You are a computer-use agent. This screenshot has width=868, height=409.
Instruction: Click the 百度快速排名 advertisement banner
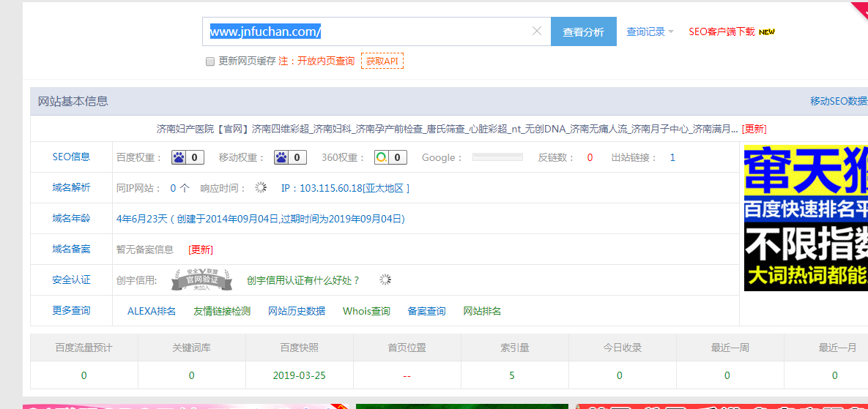pyautogui.click(x=806, y=217)
